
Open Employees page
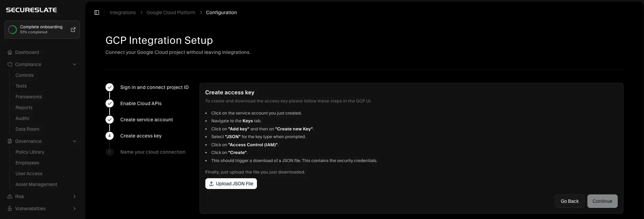point(27,163)
